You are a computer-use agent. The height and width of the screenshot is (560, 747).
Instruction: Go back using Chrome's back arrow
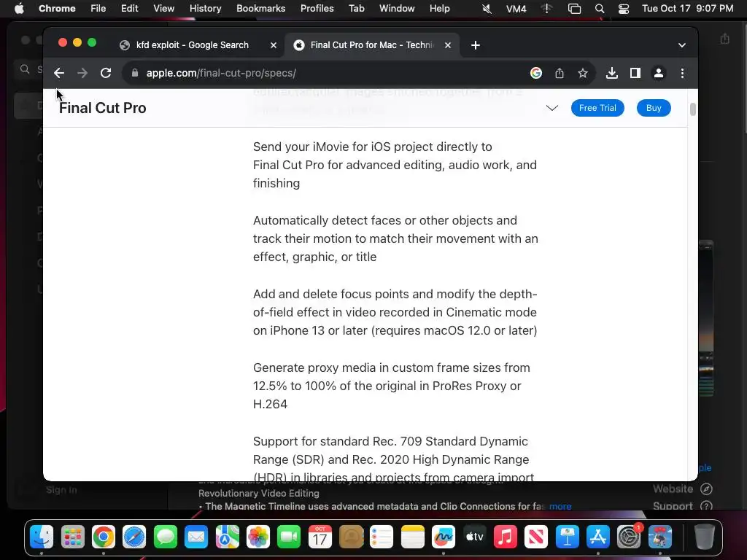click(x=59, y=73)
